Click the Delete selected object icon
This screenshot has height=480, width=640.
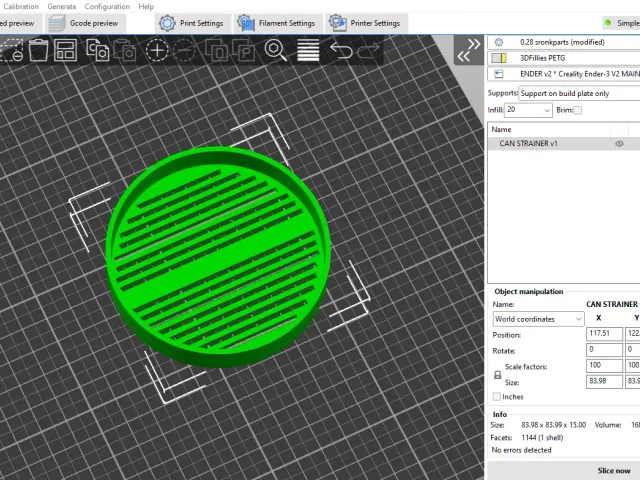[x=11, y=50]
